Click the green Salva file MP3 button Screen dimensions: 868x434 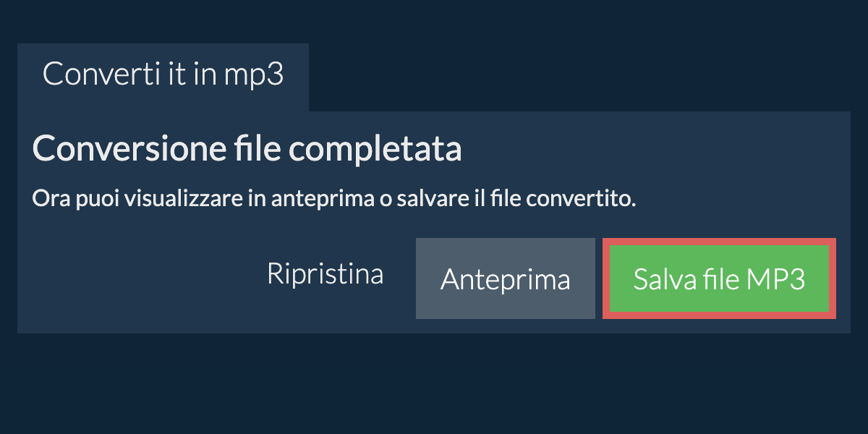click(719, 278)
